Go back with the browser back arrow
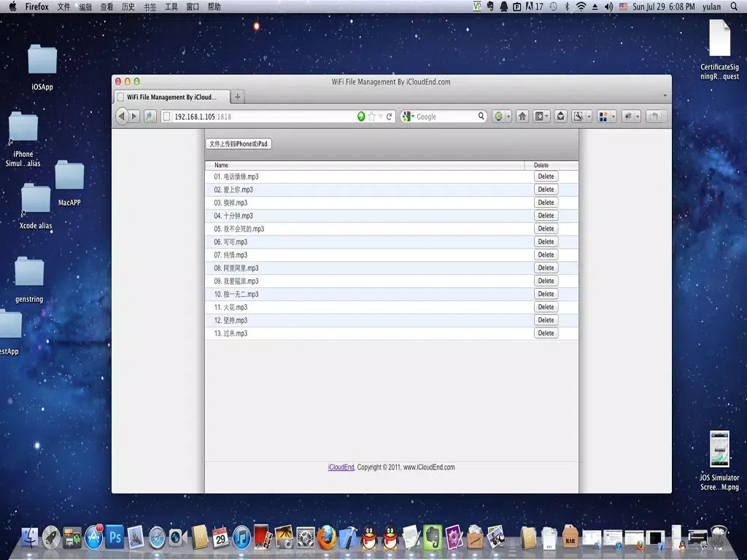The height and width of the screenshot is (560, 747). [122, 116]
